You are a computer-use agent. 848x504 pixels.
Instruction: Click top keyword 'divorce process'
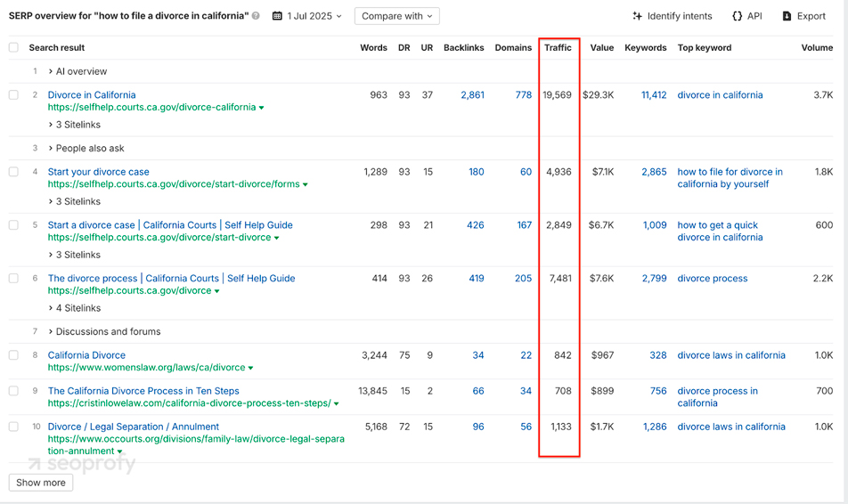(713, 278)
